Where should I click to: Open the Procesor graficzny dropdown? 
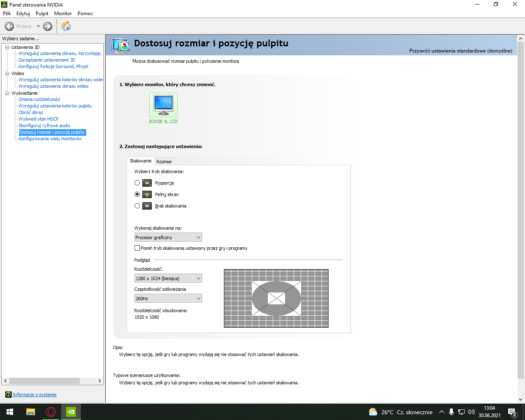click(168, 237)
